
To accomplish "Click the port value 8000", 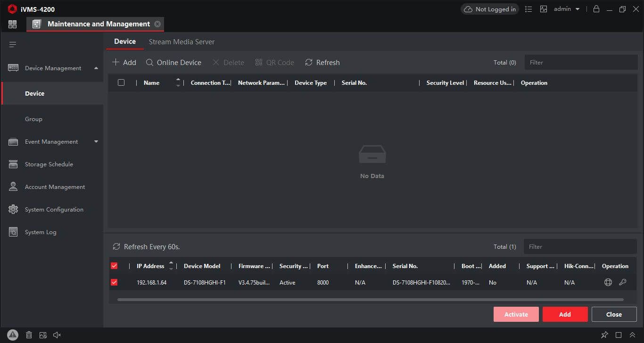I will [x=323, y=283].
